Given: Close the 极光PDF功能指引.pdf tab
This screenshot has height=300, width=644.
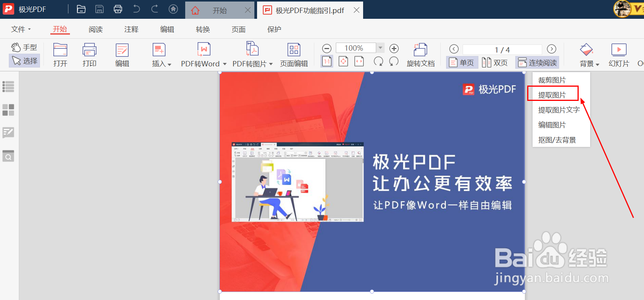Looking at the screenshot, I should [x=357, y=10].
